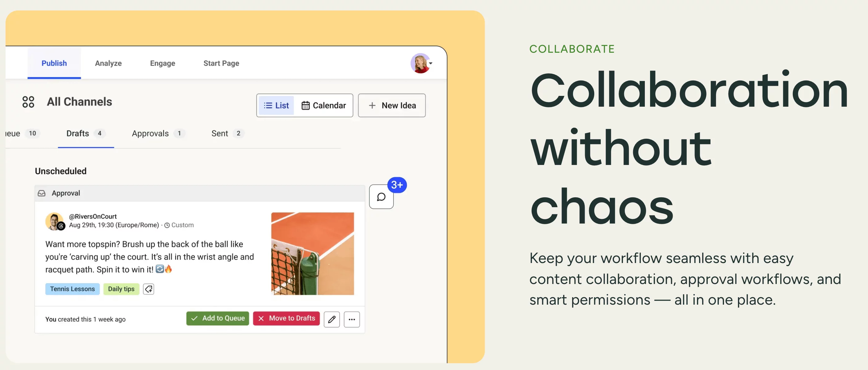Click the pencil icon to edit the post

(x=332, y=319)
